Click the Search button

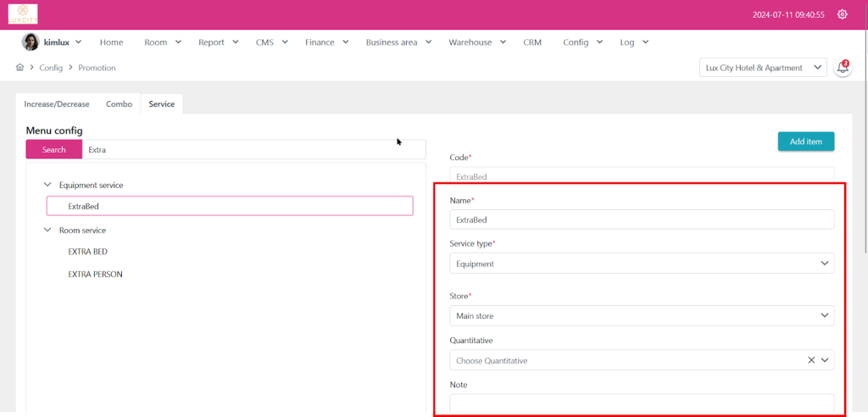(53, 150)
